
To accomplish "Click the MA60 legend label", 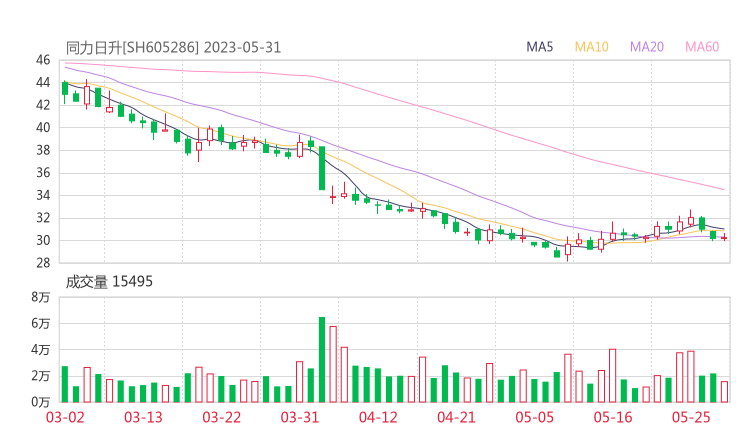I will point(702,47).
